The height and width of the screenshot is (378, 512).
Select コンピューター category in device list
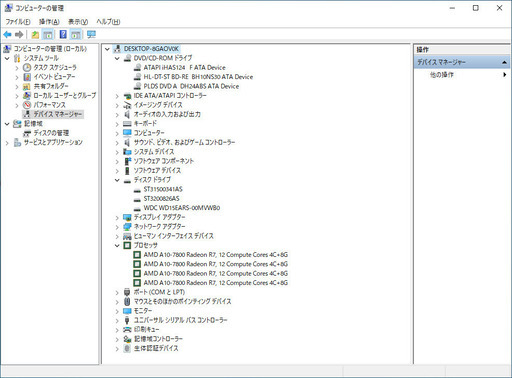pyautogui.click(x=149, y=133)
